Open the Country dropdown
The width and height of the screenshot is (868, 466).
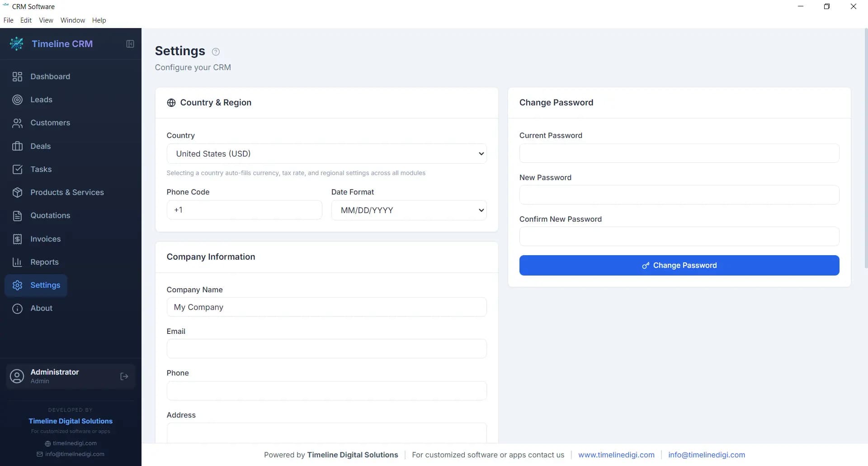coord(326,153)
